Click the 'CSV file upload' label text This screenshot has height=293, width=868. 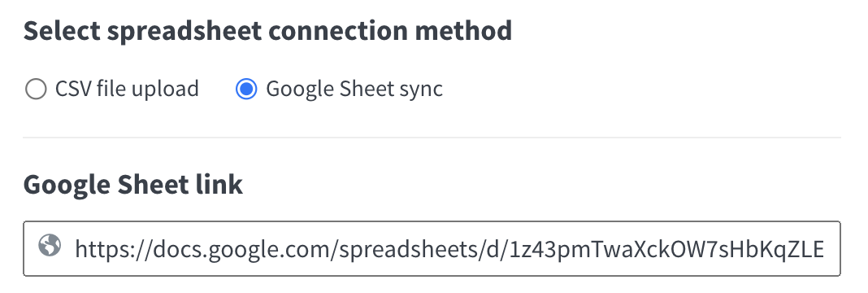click(127, 89)
